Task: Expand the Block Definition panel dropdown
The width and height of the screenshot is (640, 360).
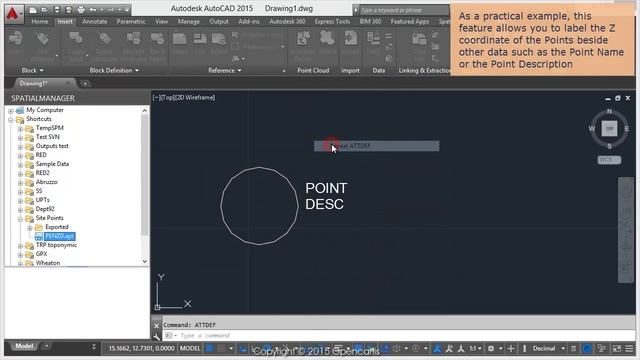Action: point(114,70)
